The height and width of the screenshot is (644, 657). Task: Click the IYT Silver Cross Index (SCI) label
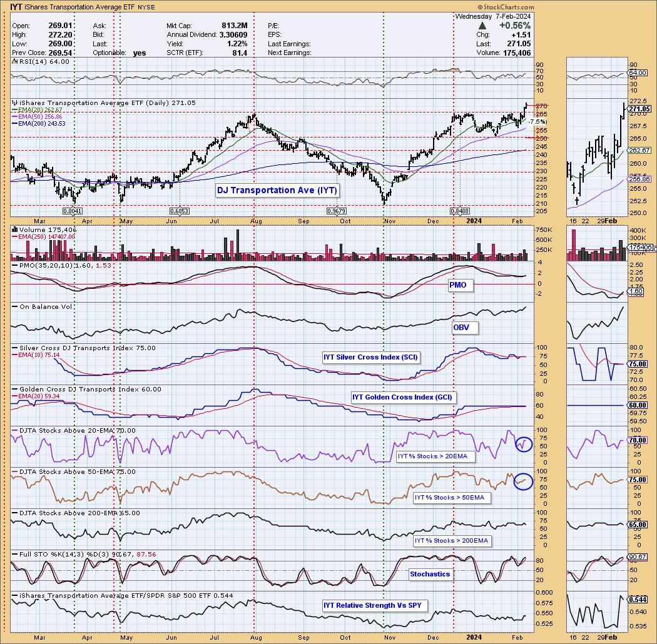coord(370,357)
